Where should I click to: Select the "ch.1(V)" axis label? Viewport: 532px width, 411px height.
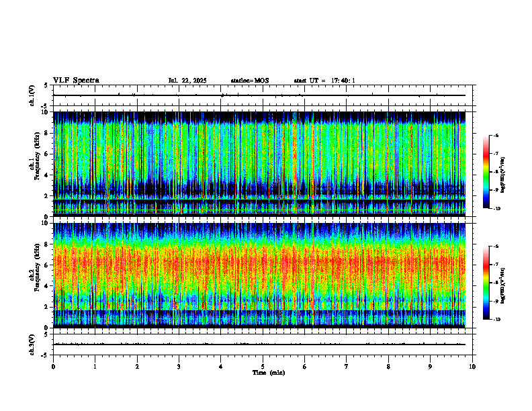point(32,95)
